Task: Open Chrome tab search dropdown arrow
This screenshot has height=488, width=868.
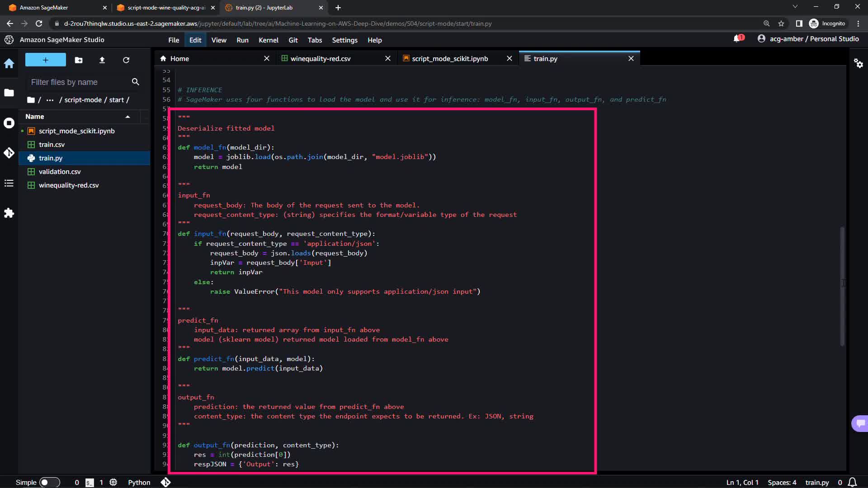Action: [795, 7]
